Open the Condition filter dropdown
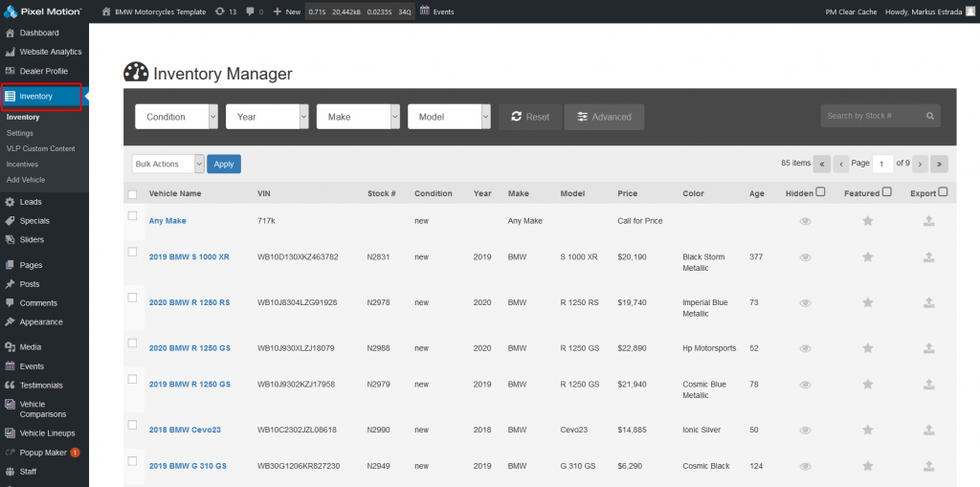Viewport: 980px width, 487px height. (x=177, y=117)
